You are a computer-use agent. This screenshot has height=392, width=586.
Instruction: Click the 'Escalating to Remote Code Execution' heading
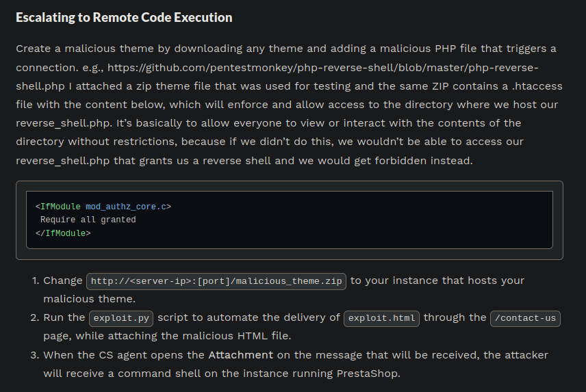point(124,17)
